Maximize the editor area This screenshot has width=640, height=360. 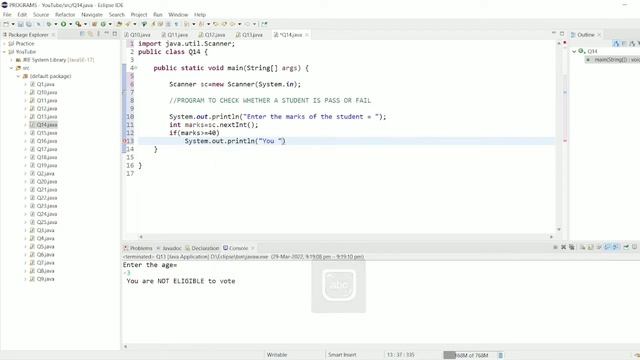pyautogui.click(x=562, y=33)
